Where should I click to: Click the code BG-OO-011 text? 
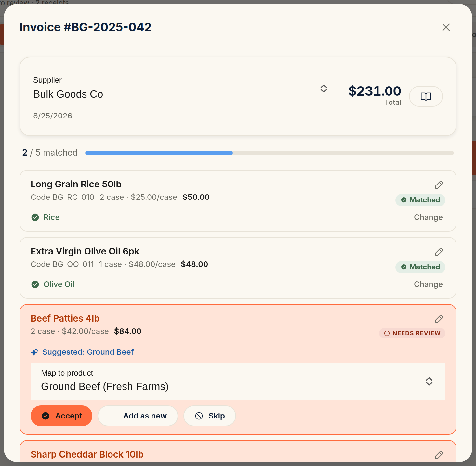[x=62, y=264]
